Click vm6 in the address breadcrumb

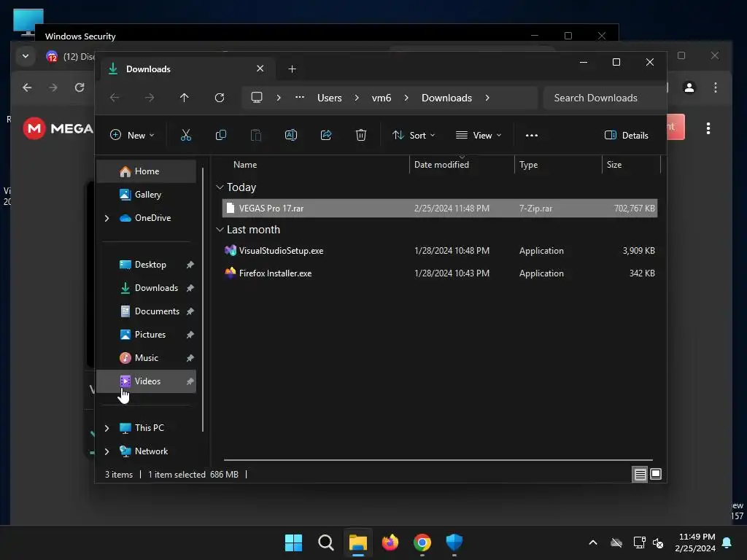click(x=381, y=98)
